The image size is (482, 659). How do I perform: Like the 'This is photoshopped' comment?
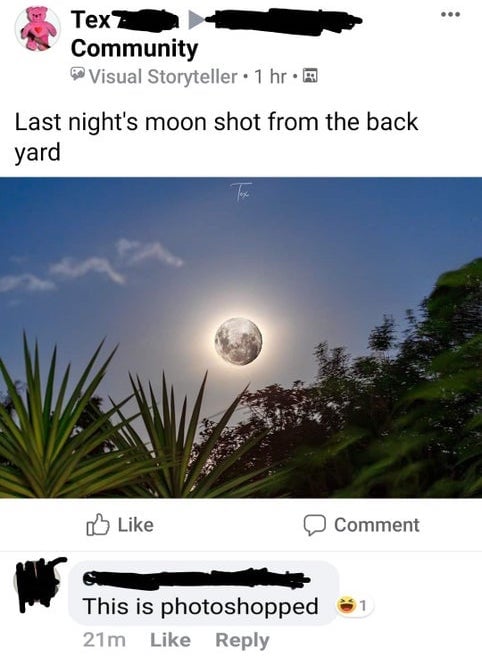pyautogui.click(x=170, y=640)
